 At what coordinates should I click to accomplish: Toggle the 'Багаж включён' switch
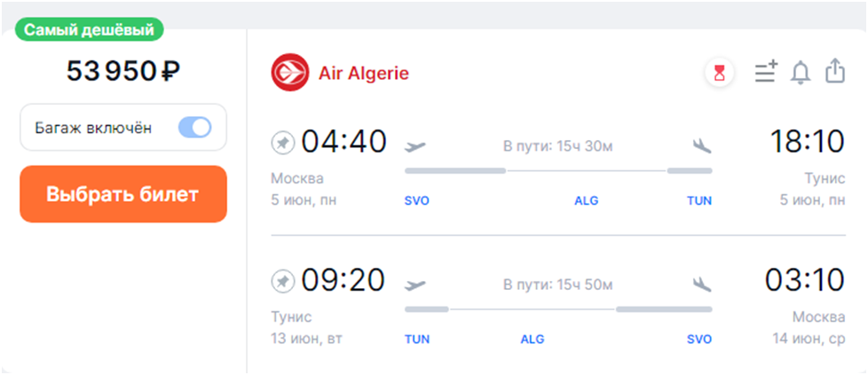tap(194, 128)
